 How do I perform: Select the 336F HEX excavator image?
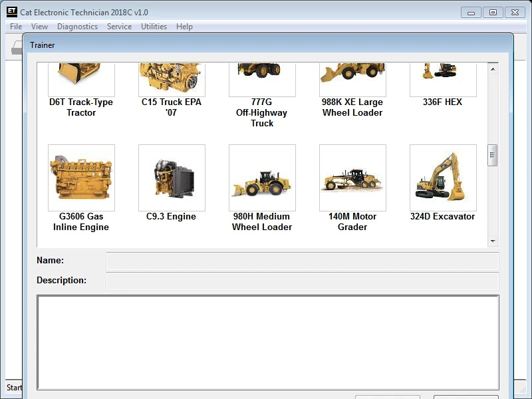point(443,80)
